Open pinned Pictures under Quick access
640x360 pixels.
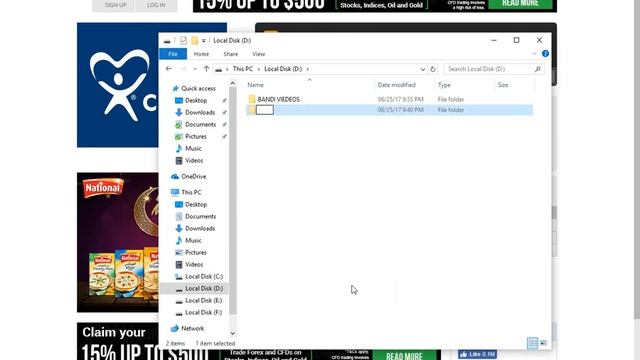click(x=196, y=136)
